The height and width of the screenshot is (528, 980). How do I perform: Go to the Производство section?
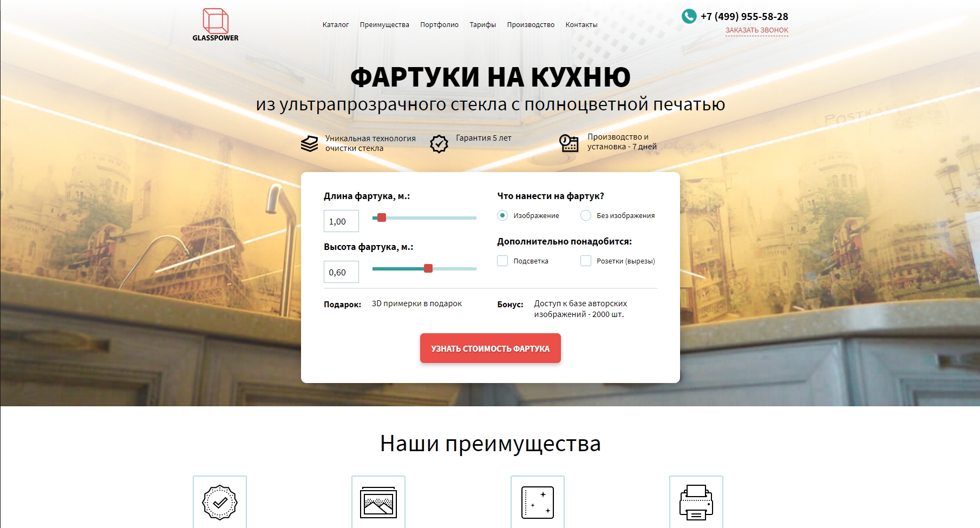coord(531,25)
